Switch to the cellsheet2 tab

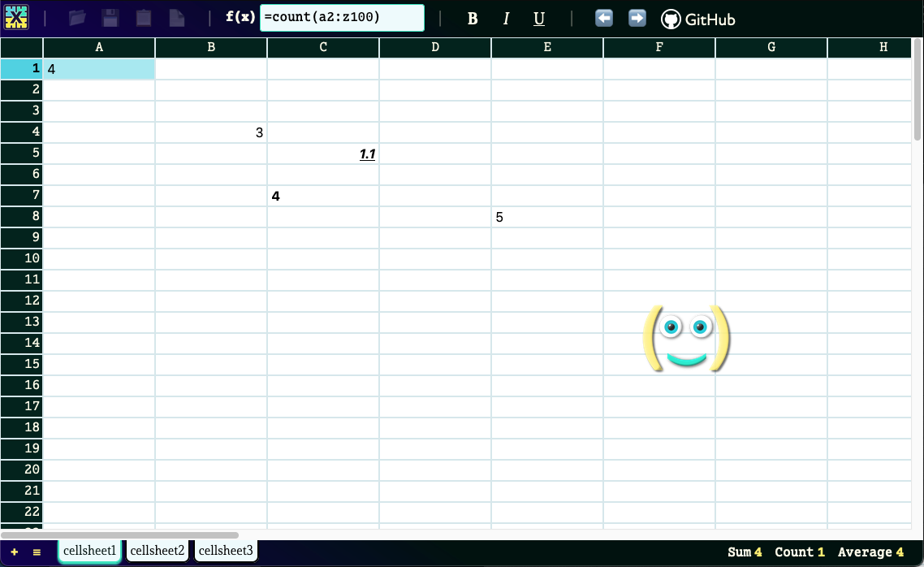coord(158,551)
